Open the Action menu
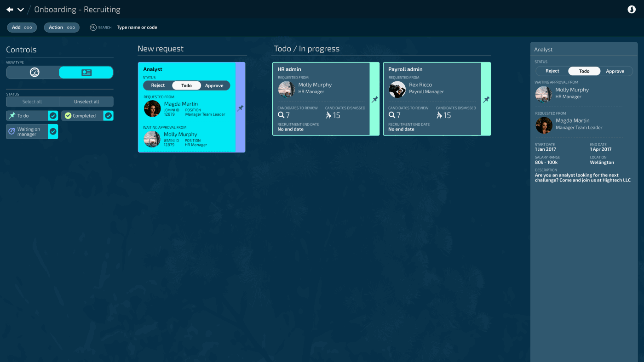 point(62,28)
